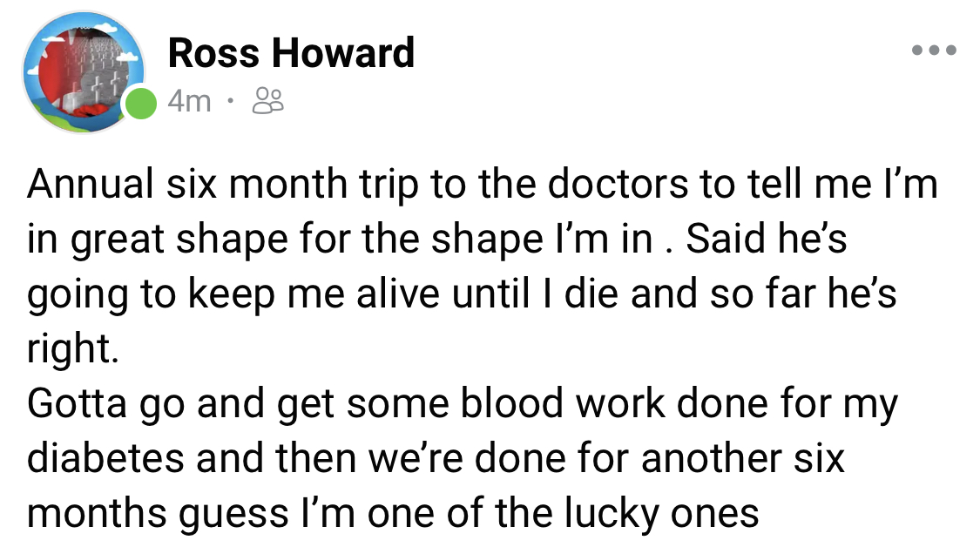Image resolution: width=980 pixels, height=547 pixels.
Task: Click the word "diabetes" in the post
Action: click(x=106, y=458)
